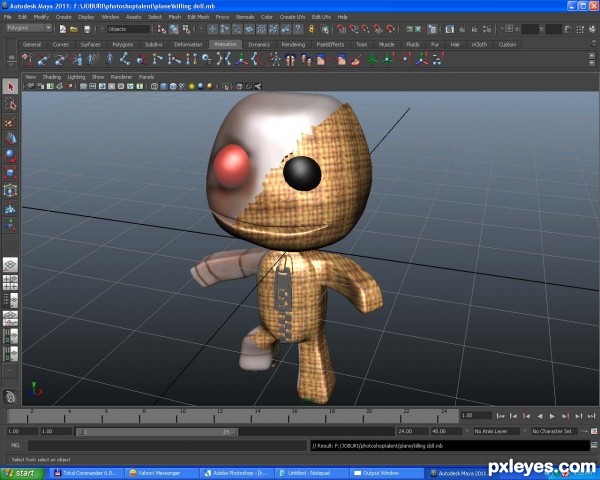This screenshot has width=600, height=480.
Task: Pick the Paint Selection tool
Action: click(x=10, y=122)
